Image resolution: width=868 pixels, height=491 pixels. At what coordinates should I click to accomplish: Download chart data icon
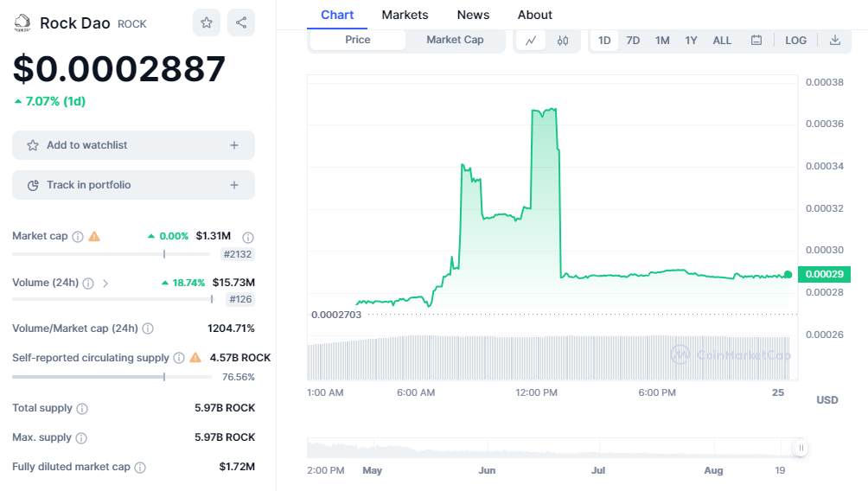[x=835, y=41]
